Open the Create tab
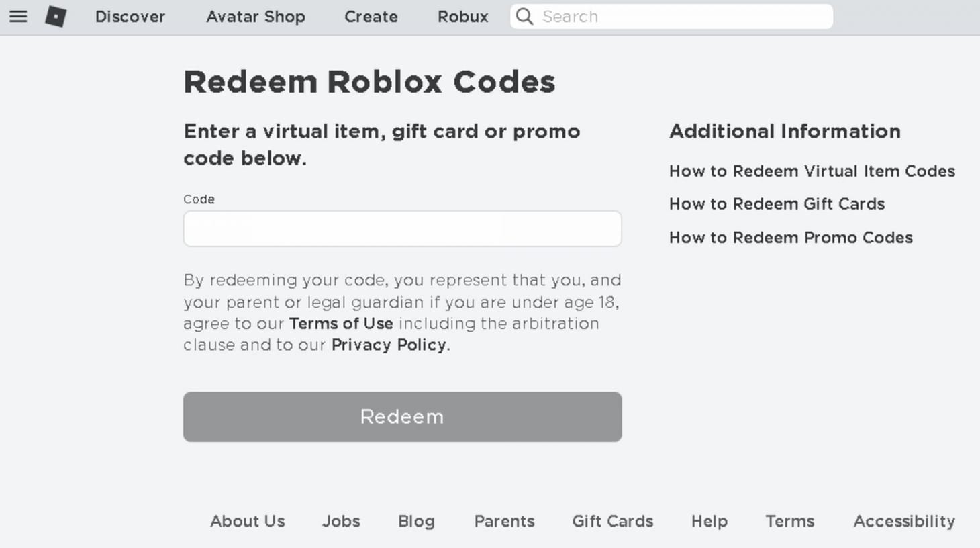 371,17
